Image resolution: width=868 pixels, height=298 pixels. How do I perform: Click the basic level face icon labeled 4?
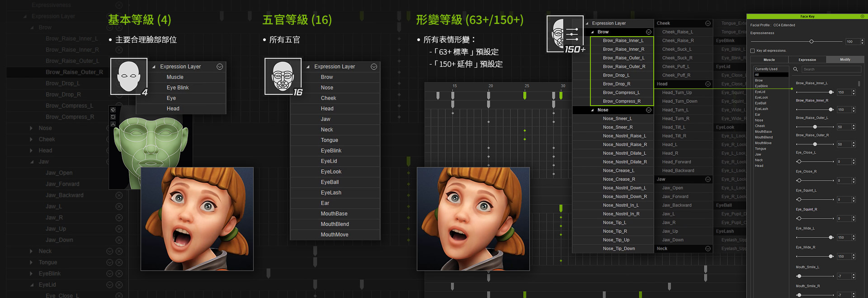point(129,76)
